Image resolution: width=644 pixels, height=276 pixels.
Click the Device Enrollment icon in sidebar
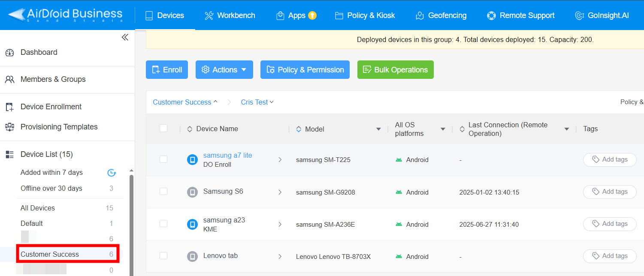(x=9, y=107)
